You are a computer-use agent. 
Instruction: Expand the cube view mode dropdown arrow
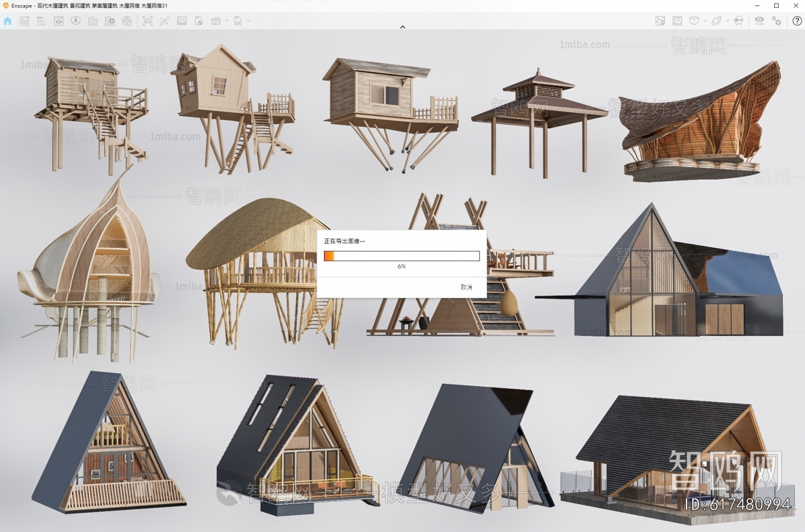[705, 21]
